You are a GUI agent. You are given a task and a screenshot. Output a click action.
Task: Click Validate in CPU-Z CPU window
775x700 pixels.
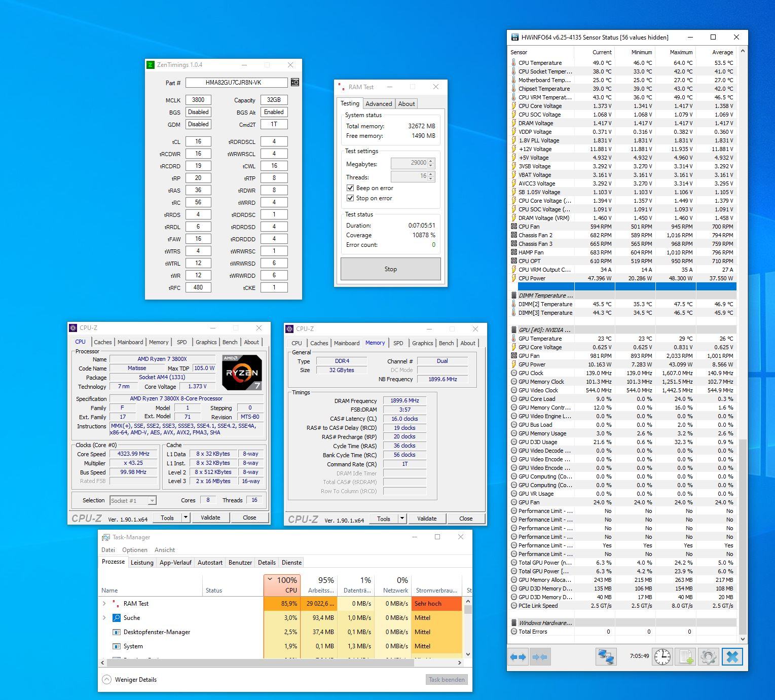pos(210,518)
